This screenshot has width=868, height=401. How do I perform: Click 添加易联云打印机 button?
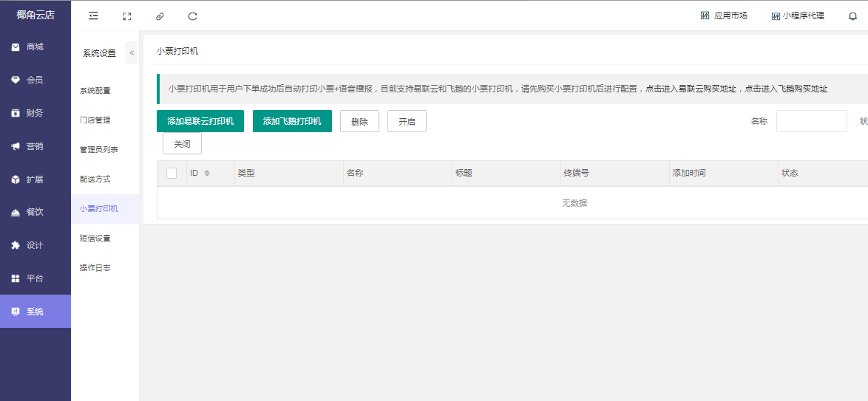[200, 121]
